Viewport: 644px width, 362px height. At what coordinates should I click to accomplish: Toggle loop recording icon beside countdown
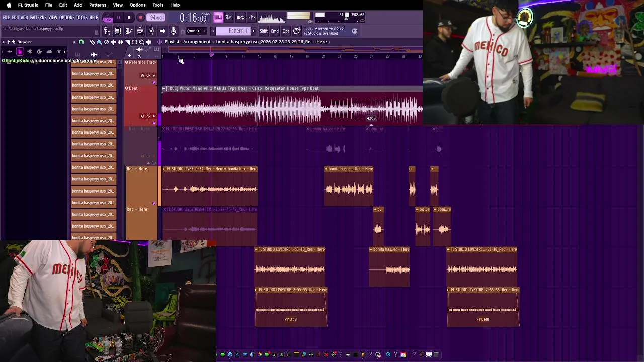(240, 17)
